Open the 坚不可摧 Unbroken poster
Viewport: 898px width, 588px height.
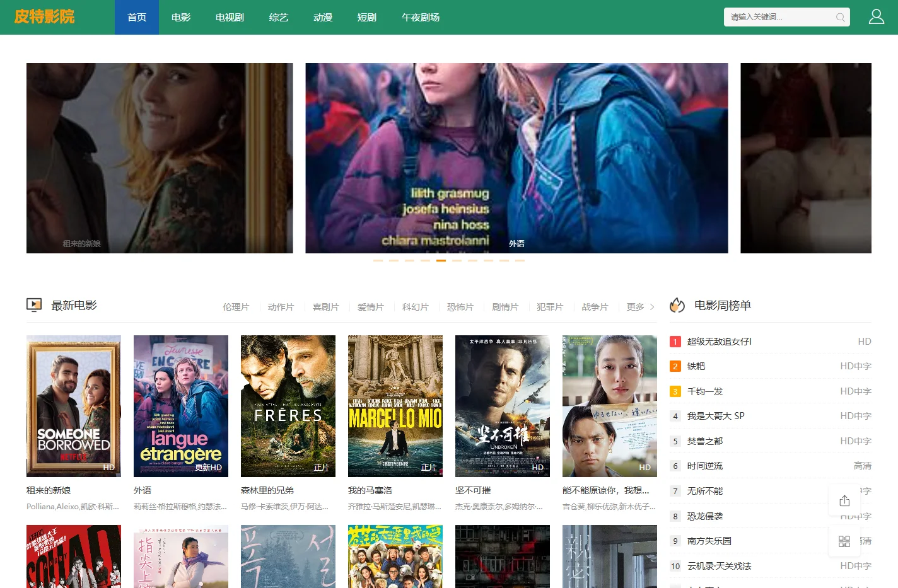503,406
